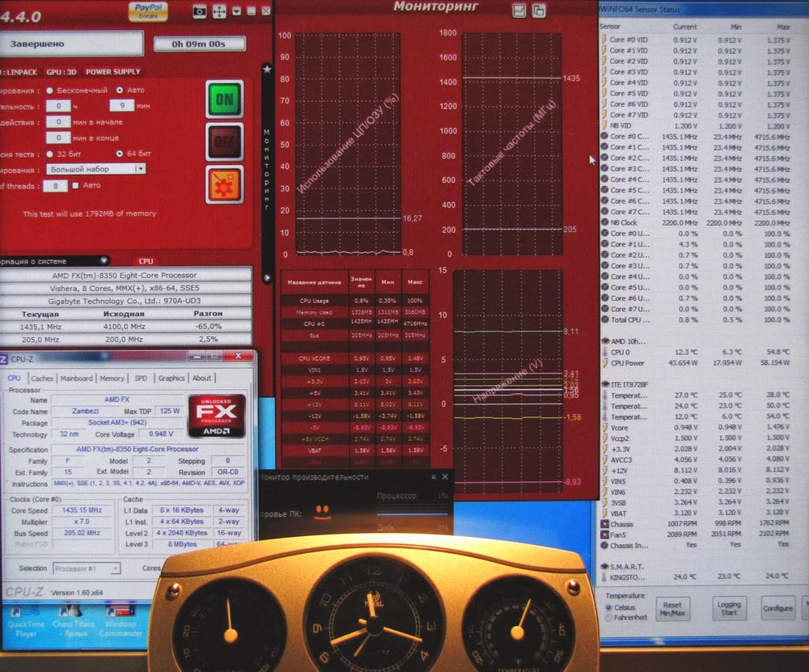Click the Sensor column header in HWiNFO
This screenshot has width=809, height=672.
click(x=610, y=27)
